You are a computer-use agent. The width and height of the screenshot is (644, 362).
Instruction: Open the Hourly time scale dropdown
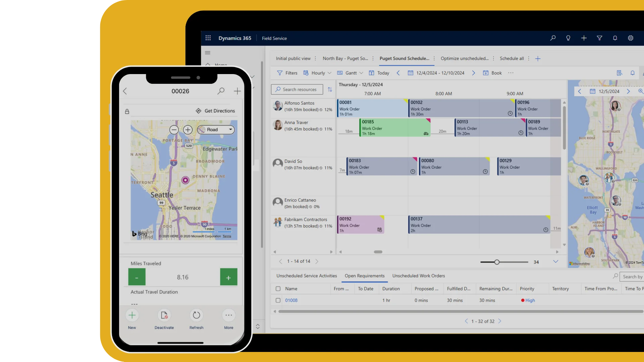click(x=317, y=73)
